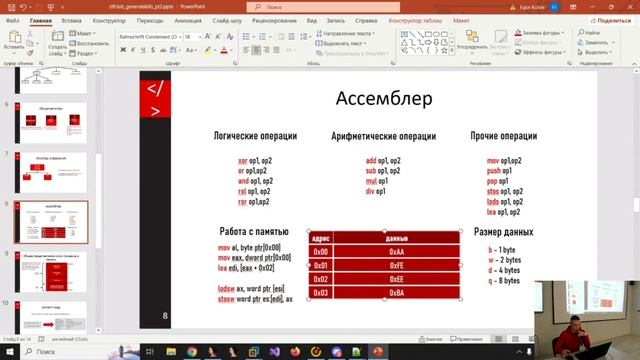The image size is (640, 360).
Task: Align text left in paragraph group
Action: (246, 50)
